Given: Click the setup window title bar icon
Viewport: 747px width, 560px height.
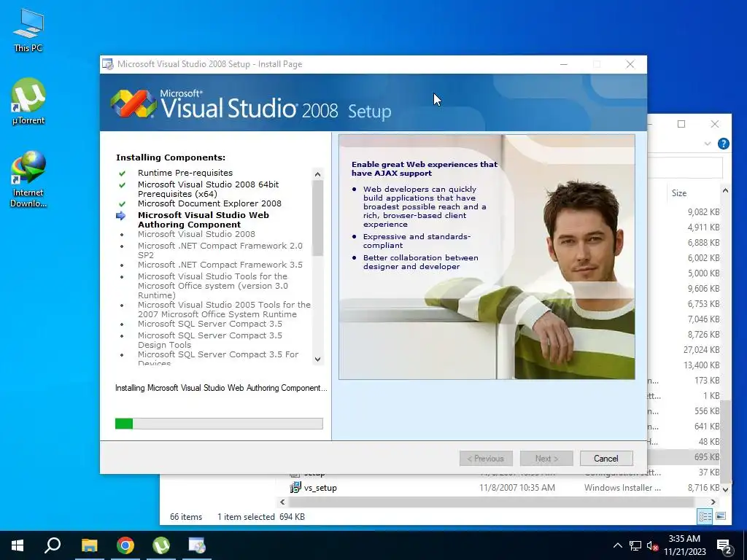Looking at the screenshot, I should pyautogui.click(x=108, y=64).
